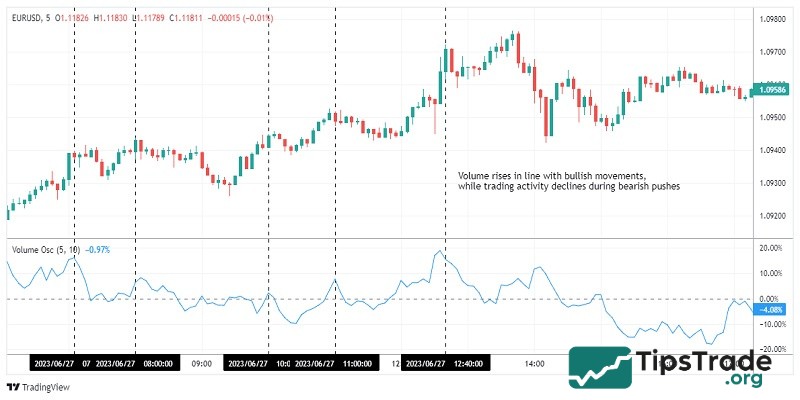This screenshot has width=800, height=400.
Task: Click the EURUSD symbol title
Action: pyautogui.click(x=26, y=17)
